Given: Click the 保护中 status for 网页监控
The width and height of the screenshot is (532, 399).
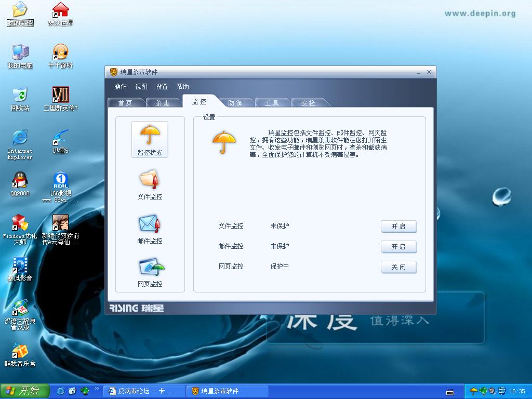Looking at the screenshot, I should pos(280,267).
